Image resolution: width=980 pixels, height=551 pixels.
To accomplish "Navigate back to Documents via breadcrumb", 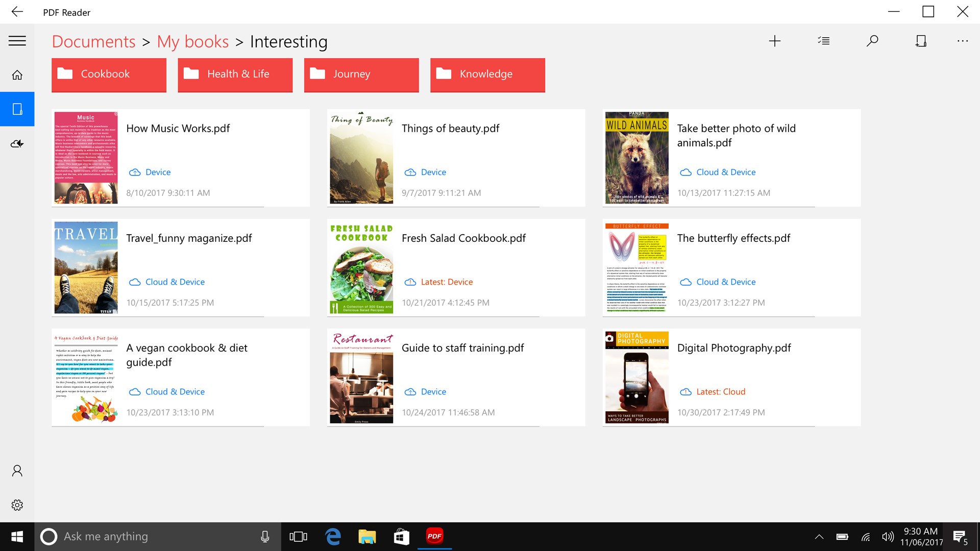I will (x=94, y=42).
